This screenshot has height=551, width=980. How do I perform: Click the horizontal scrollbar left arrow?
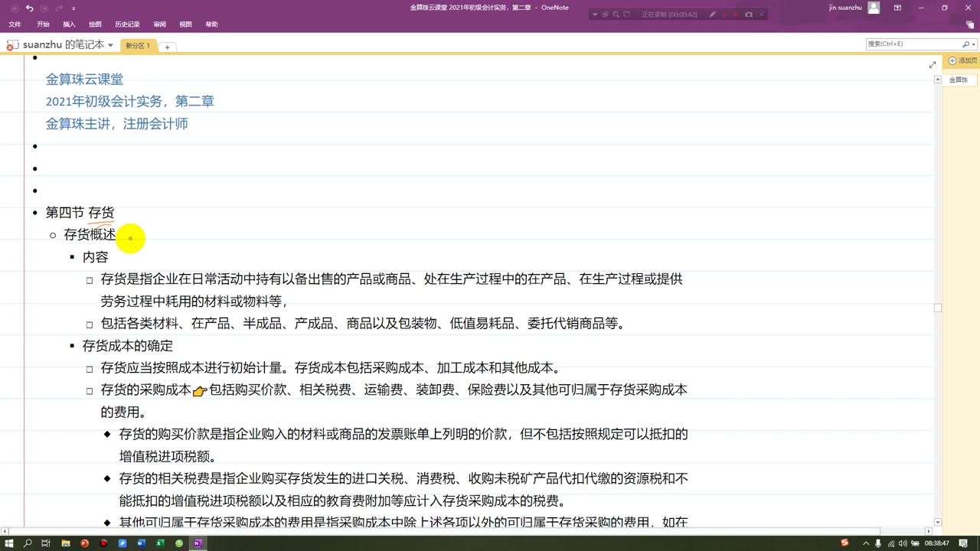(x=5, y=531)
